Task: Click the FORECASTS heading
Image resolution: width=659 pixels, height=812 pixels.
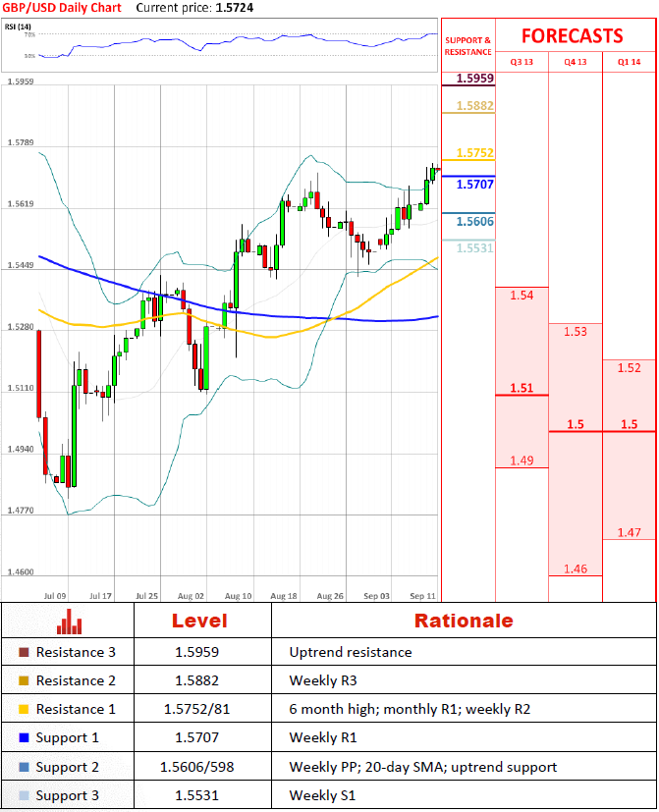Action: coord(572,36)
